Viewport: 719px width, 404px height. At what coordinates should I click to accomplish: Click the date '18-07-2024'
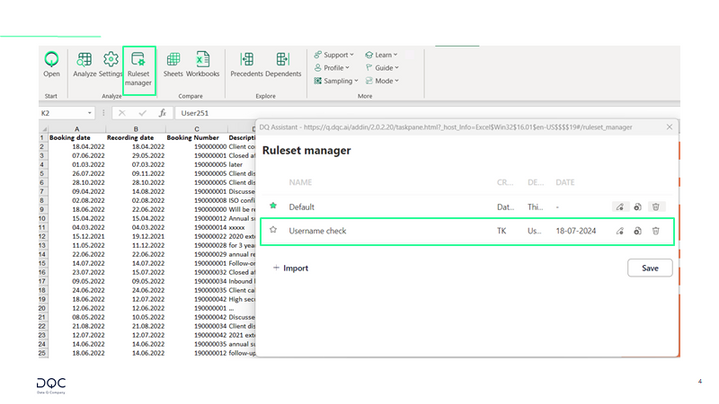click(x=576, y=231)
